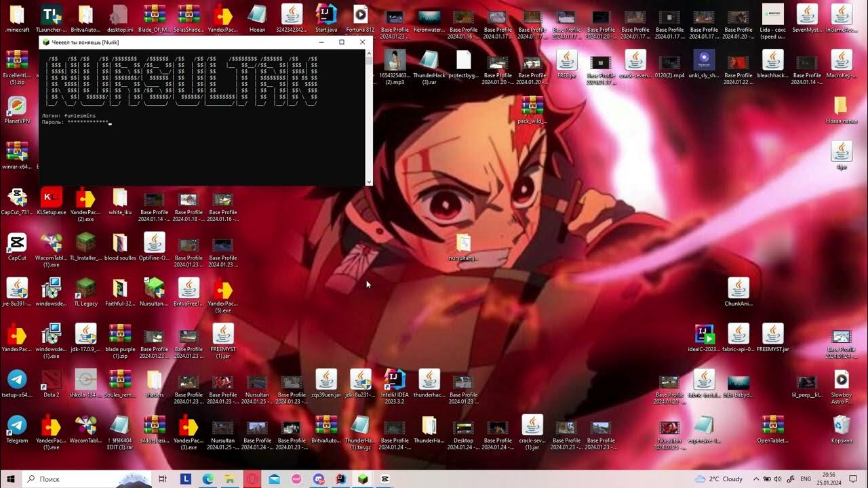Open the Windows Start menu
This screenshot has width=868, height=488.
pos(12,479)
